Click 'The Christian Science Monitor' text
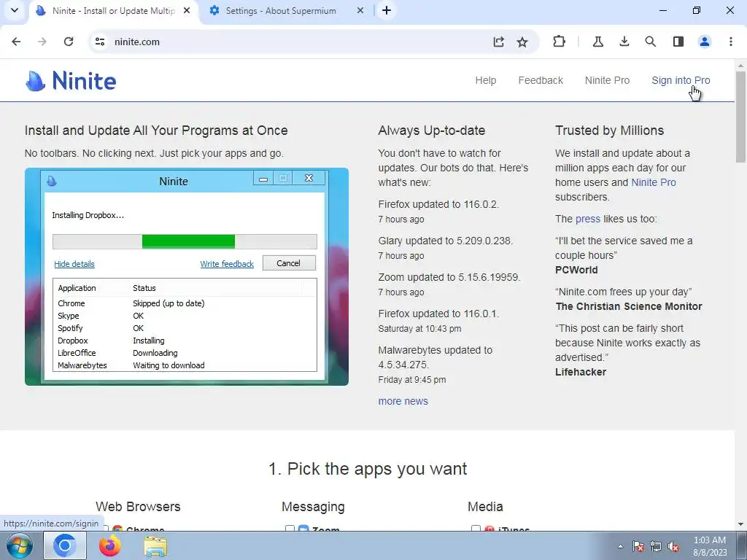The width and height of the screenshot is (747, 560). (628, 307)
